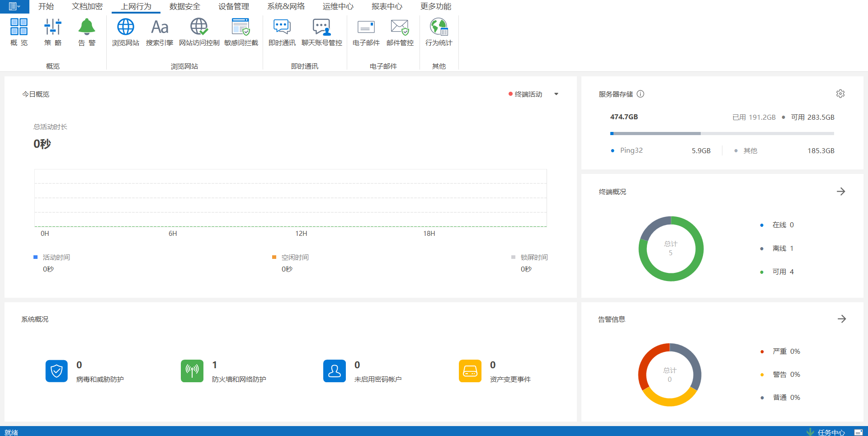The height and width of the screenshot is (436, 868).
Task: Click the server storage usage bar
Action: click(722, 133)
